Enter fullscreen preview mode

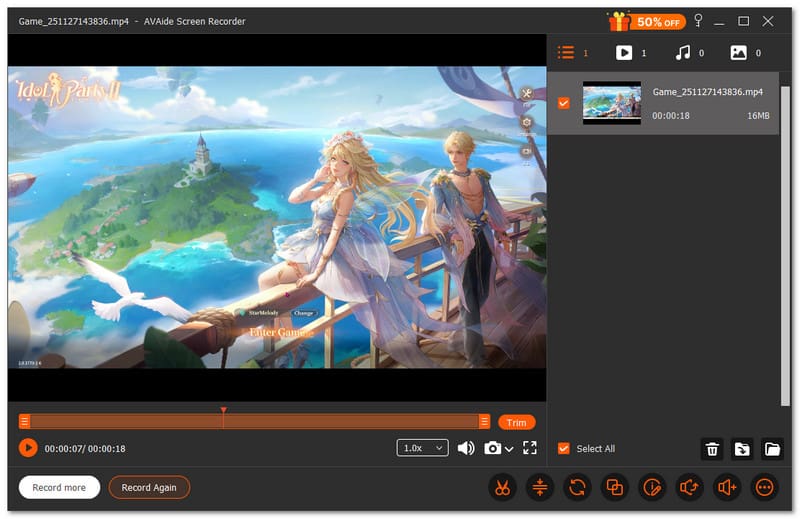[x=530, y=448]
